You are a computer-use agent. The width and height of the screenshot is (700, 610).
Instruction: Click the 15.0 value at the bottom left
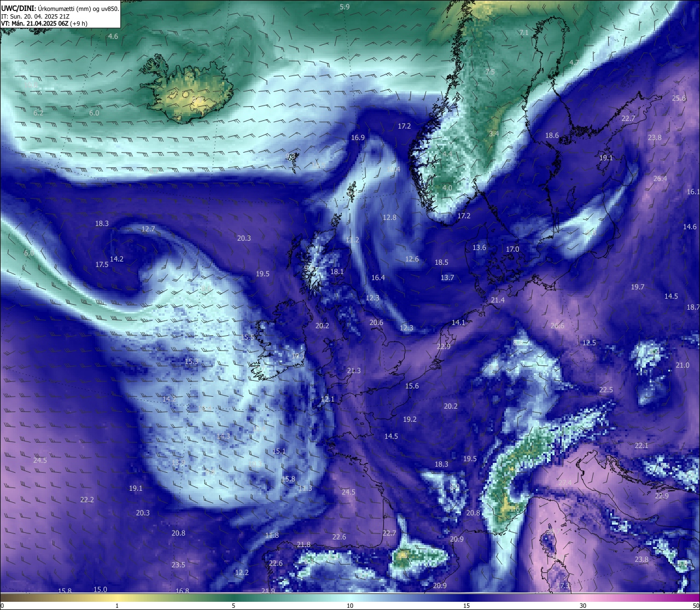coord(100,590)
